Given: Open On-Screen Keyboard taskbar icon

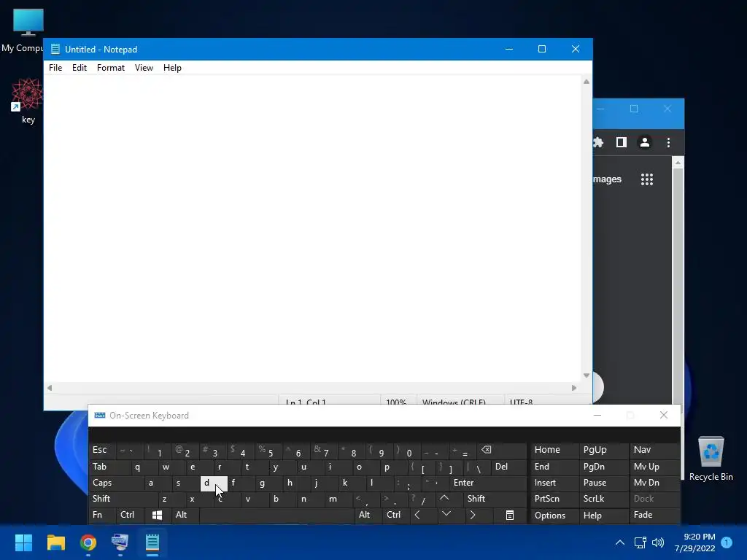Looking at the screenshot, I should tap(120, 542).
